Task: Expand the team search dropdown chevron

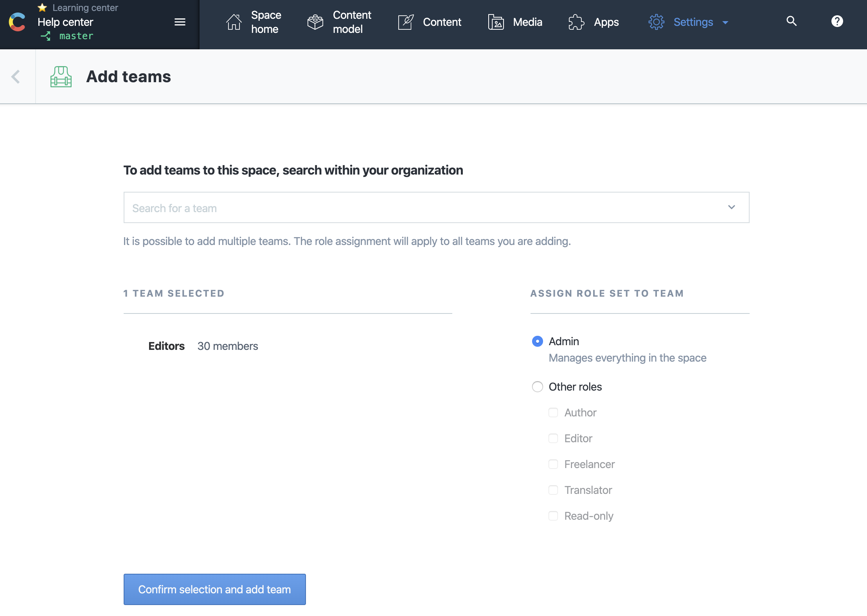Action: (731, 207)
